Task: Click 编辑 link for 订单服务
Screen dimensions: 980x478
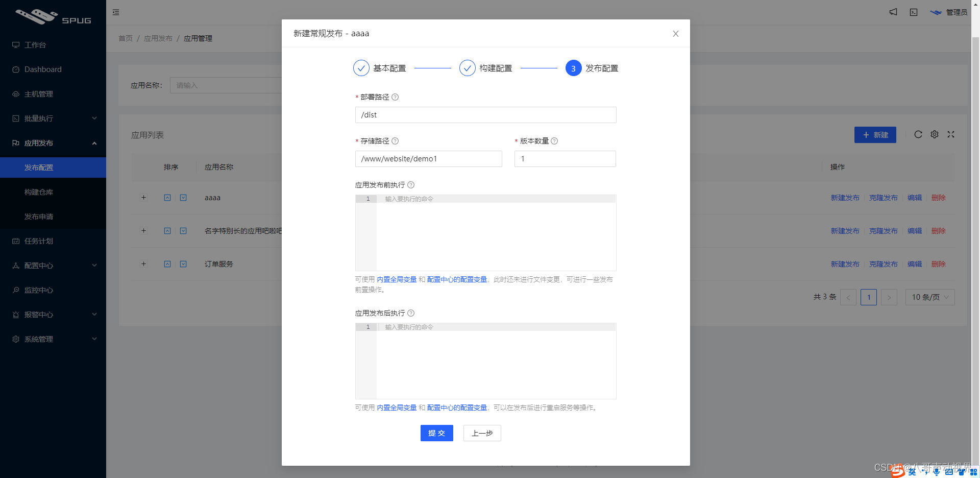Action: click(x=915, y=264)
